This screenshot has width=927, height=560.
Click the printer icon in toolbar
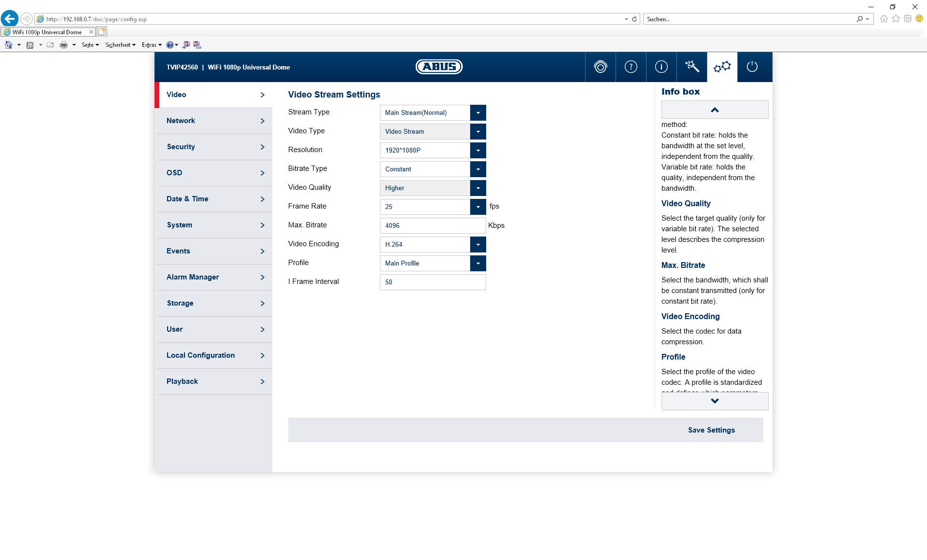[63, 45]
